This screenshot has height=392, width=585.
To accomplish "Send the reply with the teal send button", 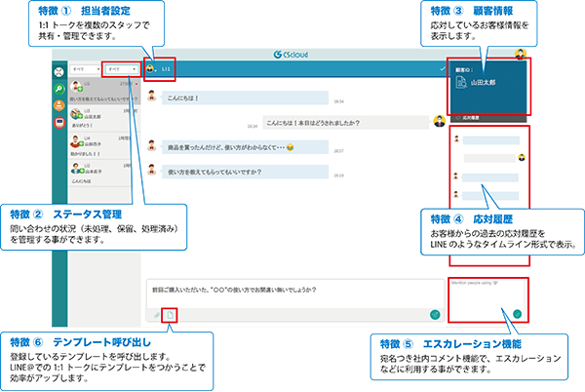I will click(x=435, y=314).
